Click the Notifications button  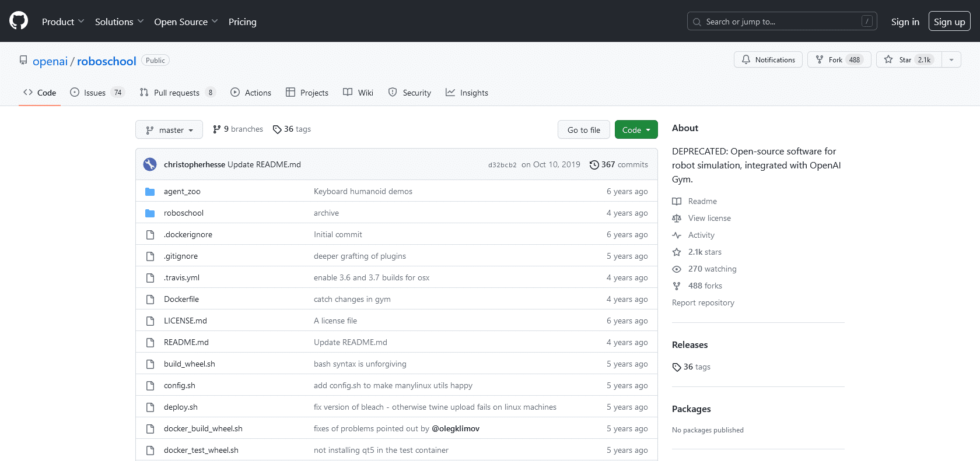768,59
